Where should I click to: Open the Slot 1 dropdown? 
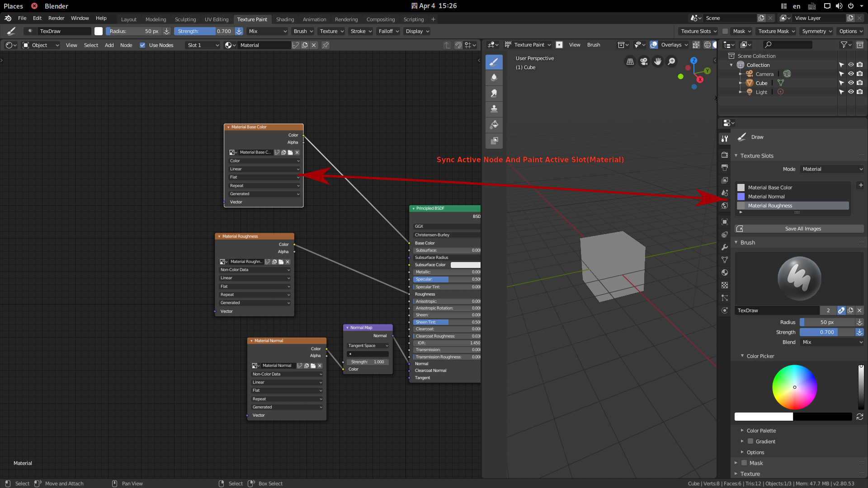(x=203, y=45)
